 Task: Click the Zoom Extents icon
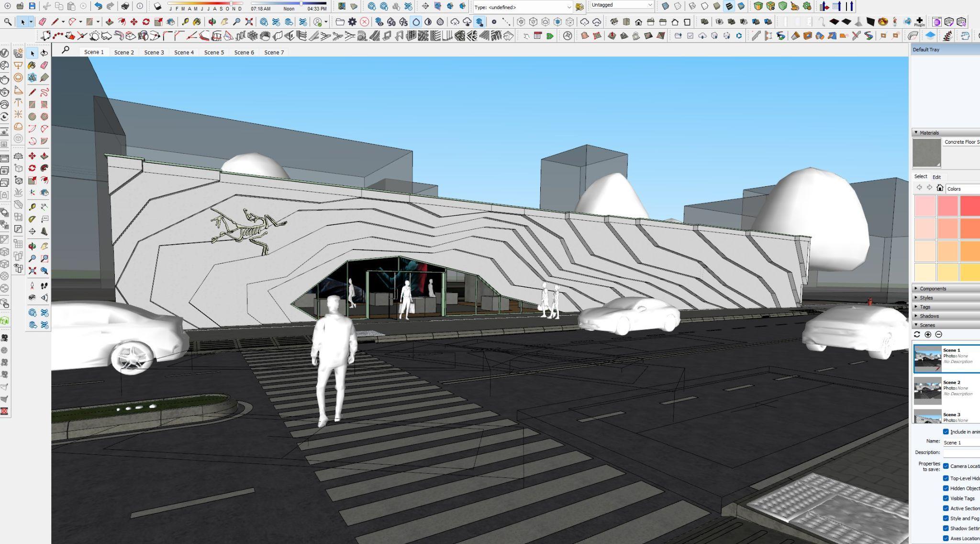249,22
